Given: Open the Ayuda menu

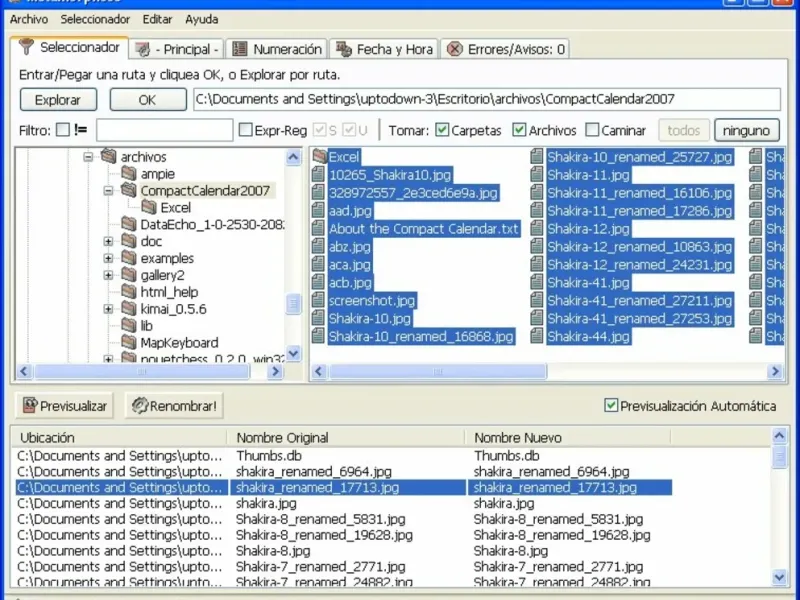Looking at the screenshot, I should [202, 19].
